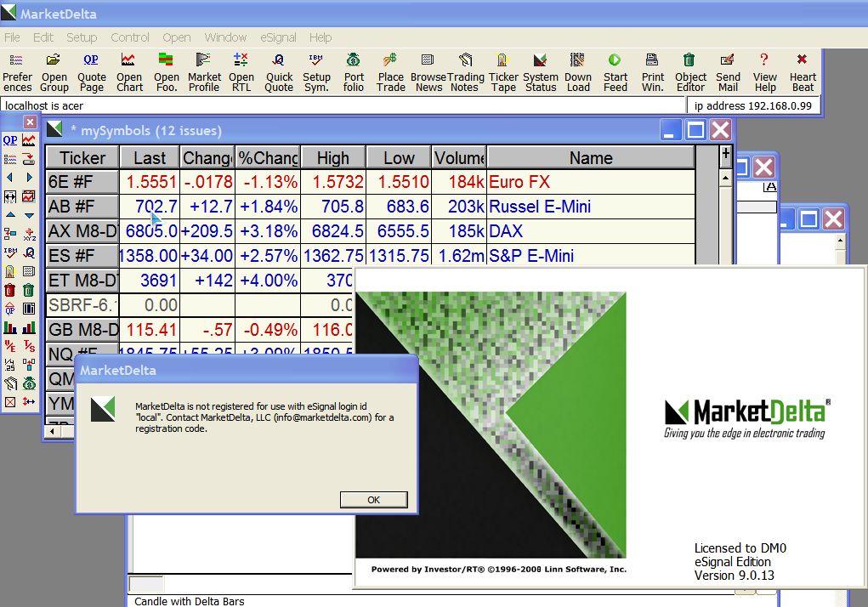This screenshot has height=607, width=868.
Task: Click the Start Feed button
Action: pos(615,71)
